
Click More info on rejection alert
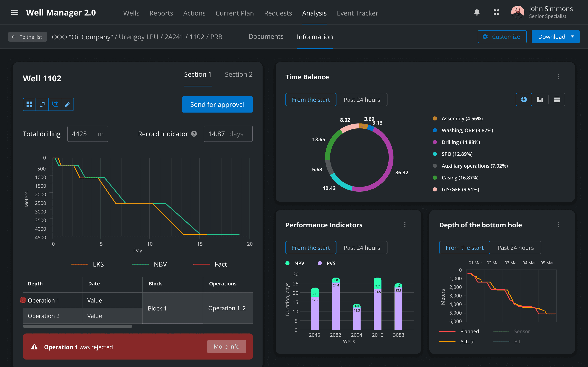(226, 346)
